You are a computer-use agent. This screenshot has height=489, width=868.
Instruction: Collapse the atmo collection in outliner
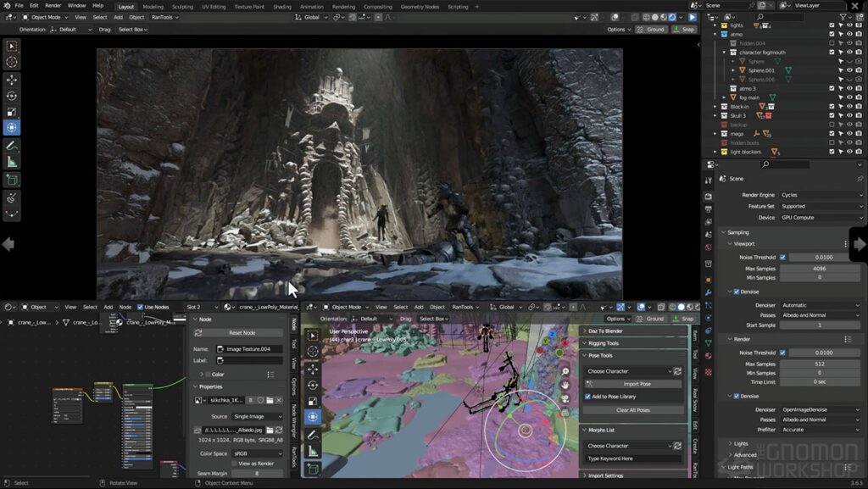click(x=715, y=34)
